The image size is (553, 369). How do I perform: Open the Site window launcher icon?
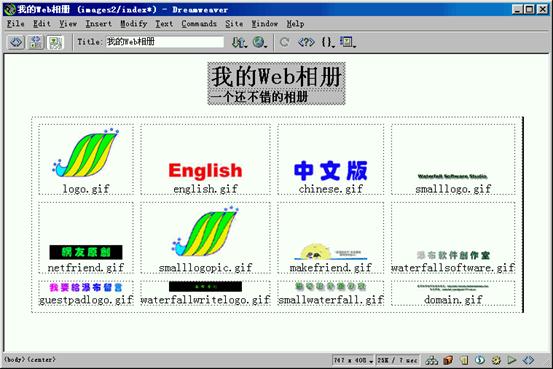coord(432,360)
